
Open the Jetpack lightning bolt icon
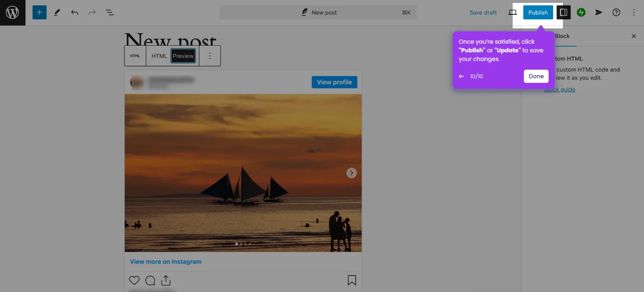point(581,12)
